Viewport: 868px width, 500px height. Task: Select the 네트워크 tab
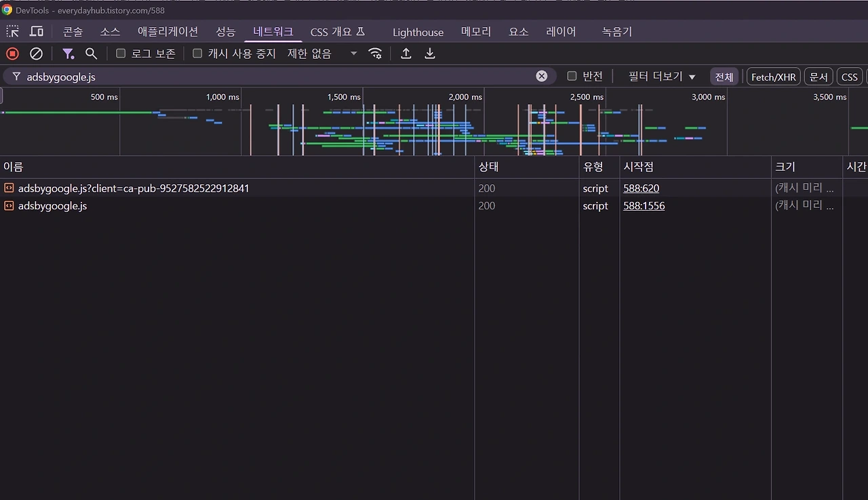tap(273, 32)
